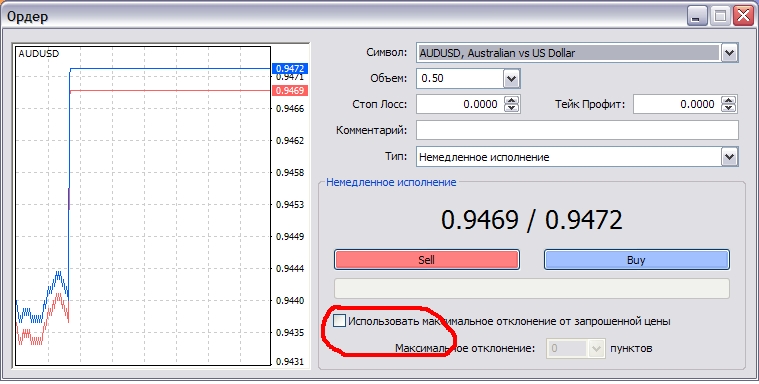The image size is (759, 384).
Task: Click the disabled maximize button in title bar
Action: 720,17
